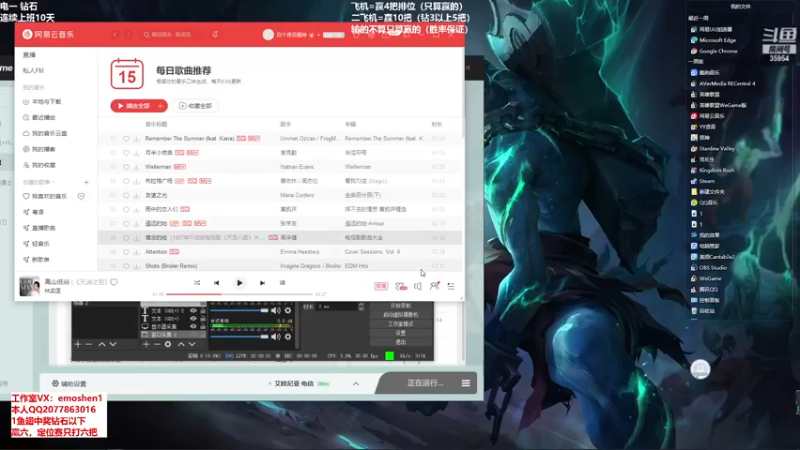This screenshot has height=450, width=800.
Task: Click the listen-to-identify microphone icon
Action: pyautogui.click(x=215, y=35)
